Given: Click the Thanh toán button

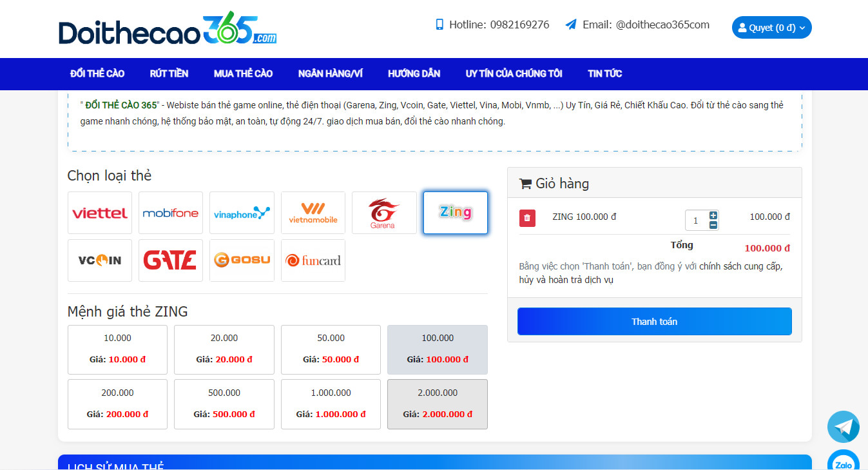Looking at the screenshot, I should pos(654,321).
